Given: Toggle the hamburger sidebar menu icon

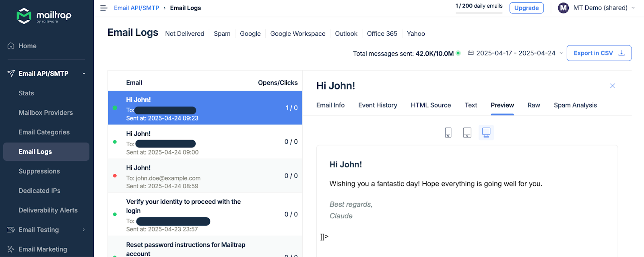Looking at the screenshot, I should click(104, 8).
